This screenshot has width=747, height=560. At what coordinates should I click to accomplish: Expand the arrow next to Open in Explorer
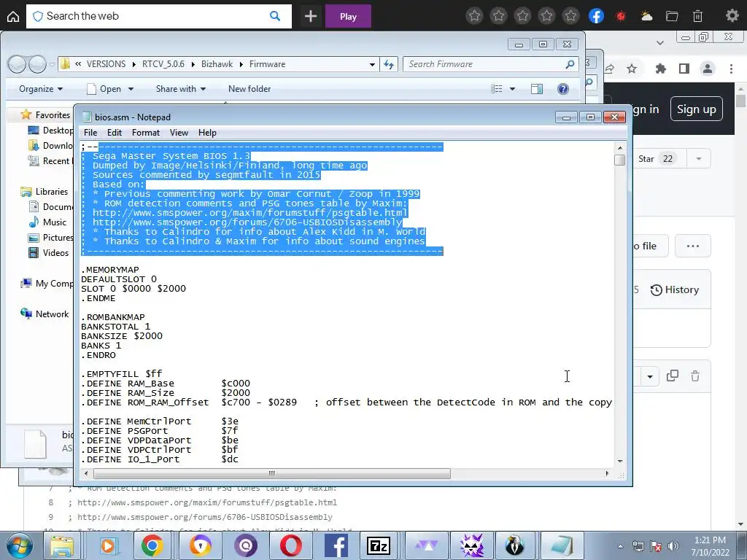click(x=131, y=89)
